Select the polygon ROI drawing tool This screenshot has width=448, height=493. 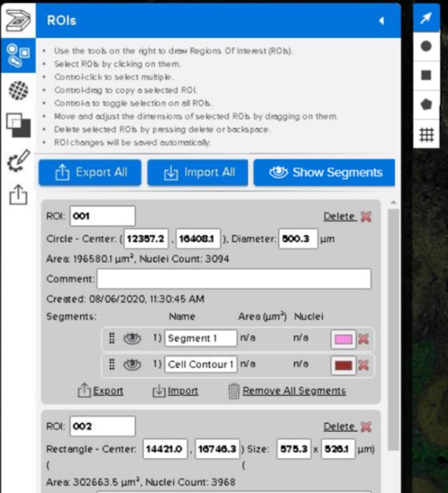(x=426, y=104)
